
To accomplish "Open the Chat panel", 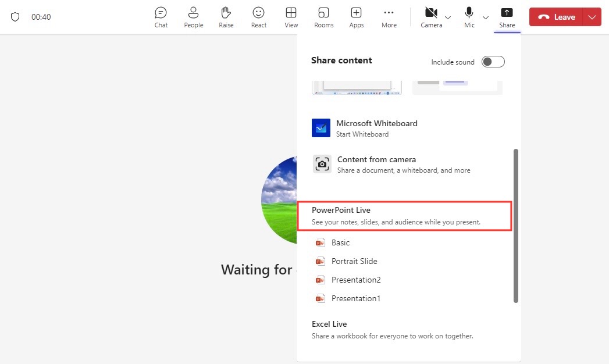I will pyautogui.click(x=161, y=17).
